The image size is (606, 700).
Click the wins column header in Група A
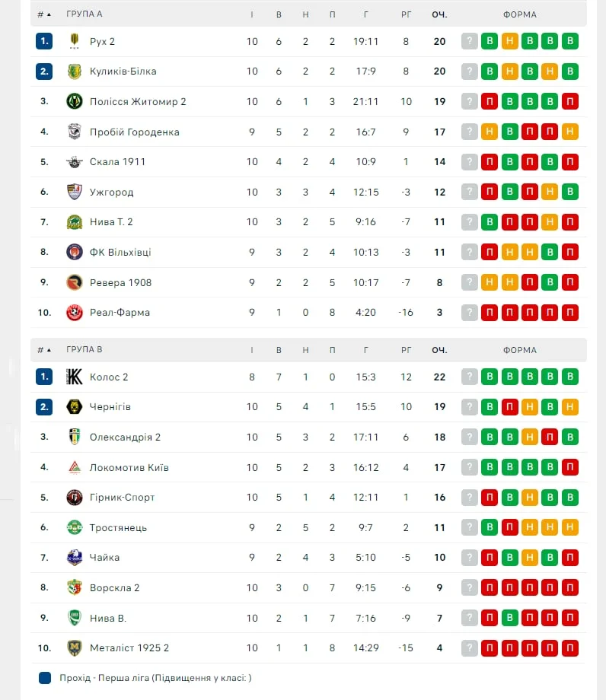click(279, 14)
